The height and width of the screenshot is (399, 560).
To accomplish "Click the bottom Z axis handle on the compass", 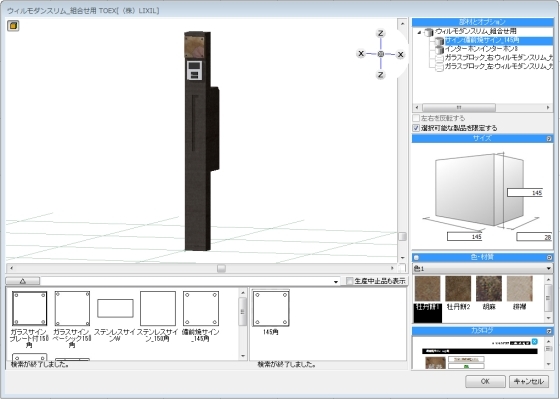I will [x=380, y=75].
